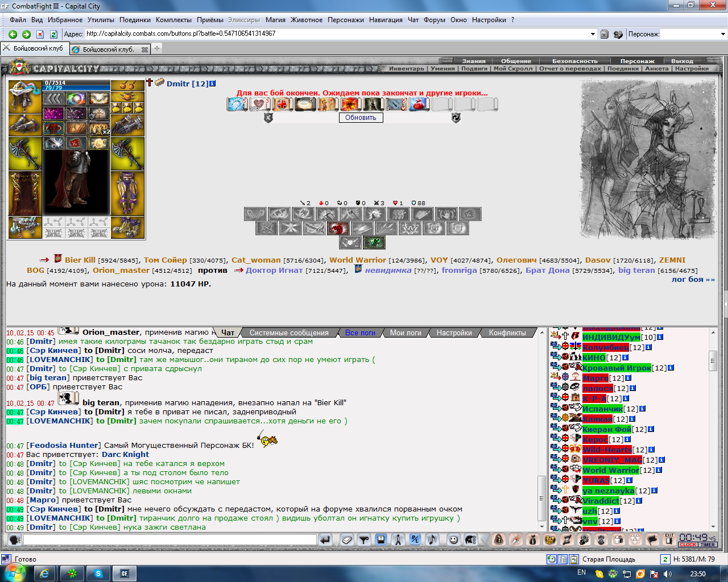Click the green Forward arrow icon

(x=26, y=34)
